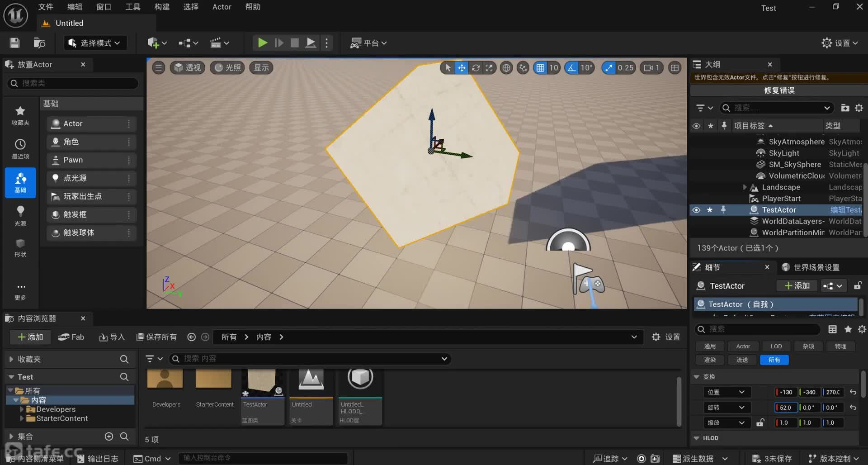Viewport: 868px width, 465px height.
Task: Toggle scale lock icon in transform
Action: point(760,422)
